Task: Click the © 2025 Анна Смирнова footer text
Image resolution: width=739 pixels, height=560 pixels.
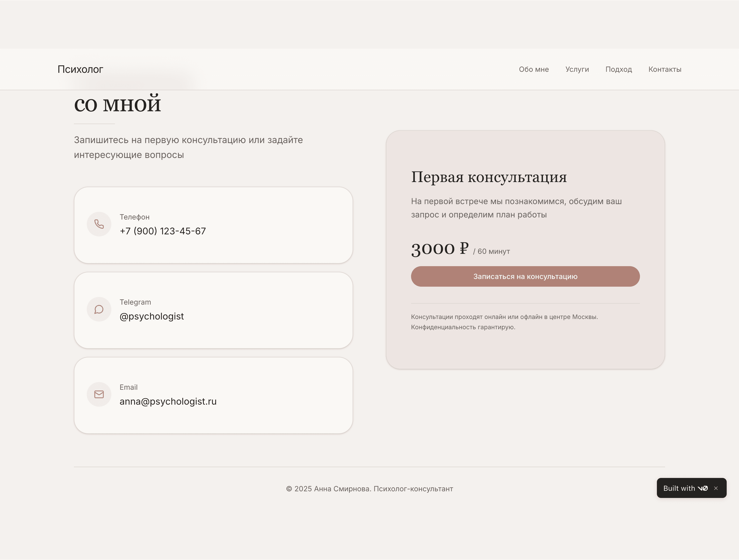Action: (x=369, y=489)
